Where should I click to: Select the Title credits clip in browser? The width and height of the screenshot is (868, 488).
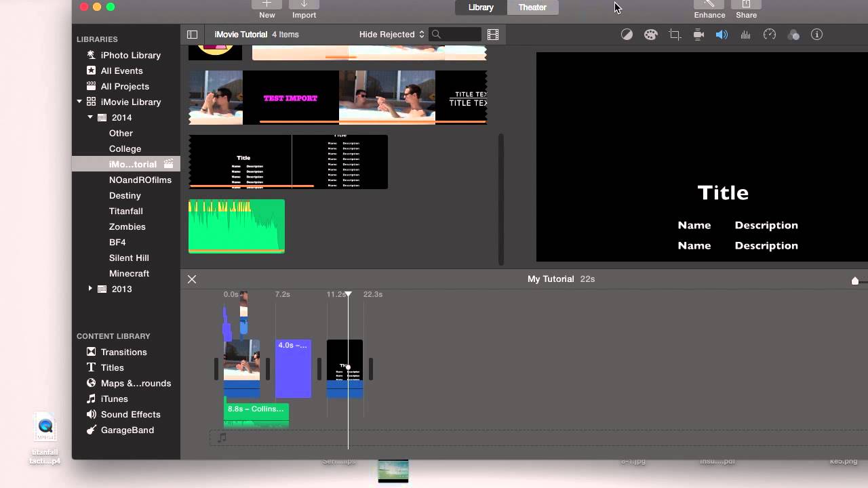[288, 162]
